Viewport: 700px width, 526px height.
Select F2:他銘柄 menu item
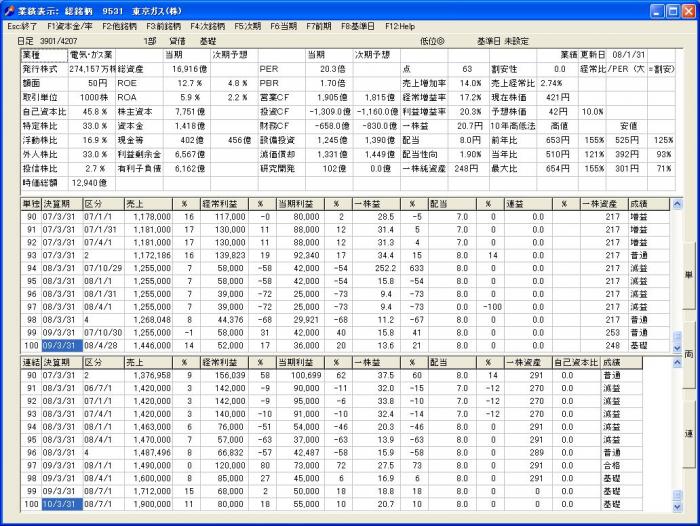119,26
